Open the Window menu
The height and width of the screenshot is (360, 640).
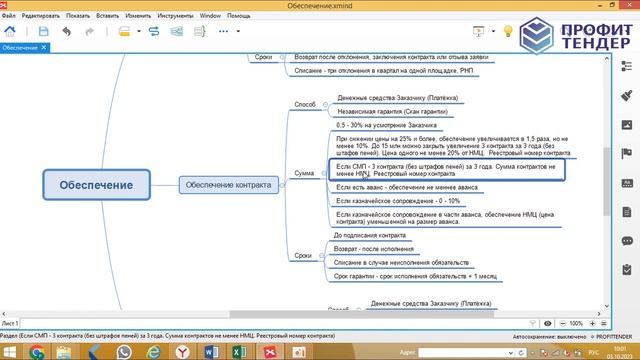210,16
